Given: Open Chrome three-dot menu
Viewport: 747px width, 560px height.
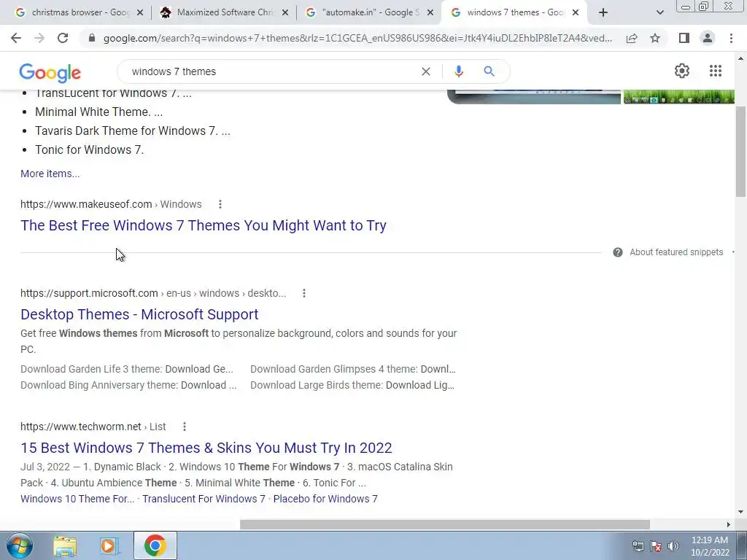Looking at the screenshot, I should (x=731, y=38).
